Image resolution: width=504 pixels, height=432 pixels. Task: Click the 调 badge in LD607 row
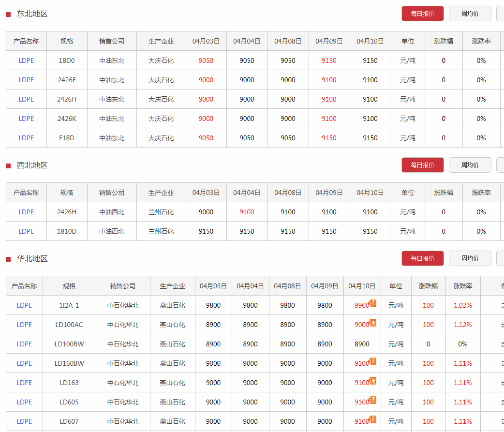(372, 419)
